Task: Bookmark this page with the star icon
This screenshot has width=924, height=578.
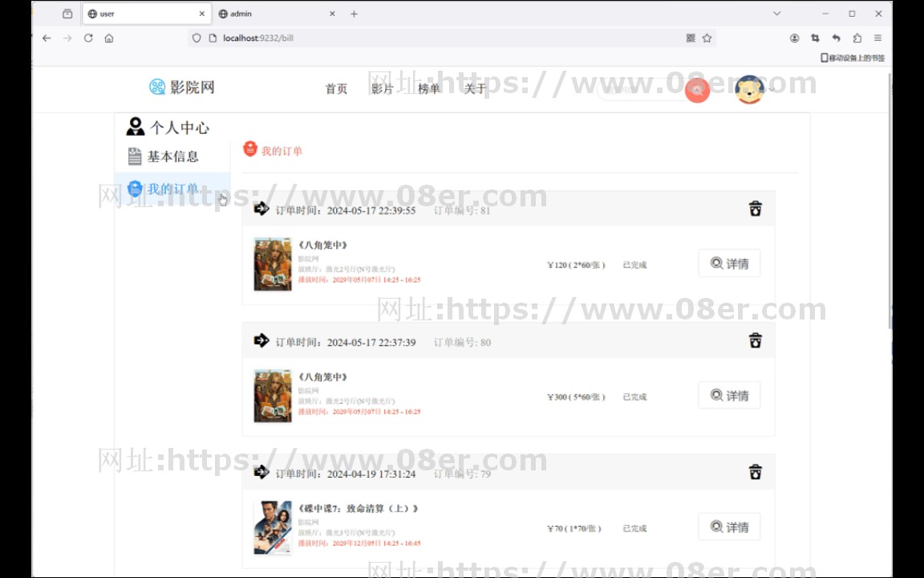Action: tap(707, 38)
